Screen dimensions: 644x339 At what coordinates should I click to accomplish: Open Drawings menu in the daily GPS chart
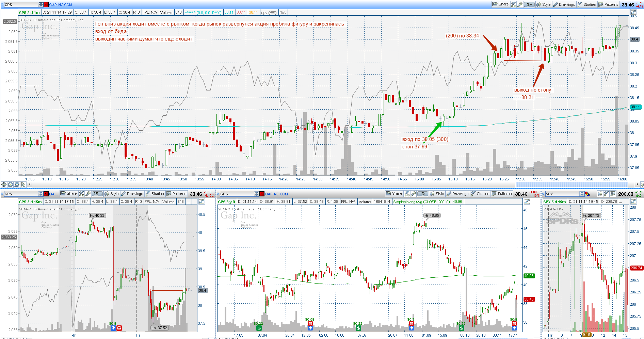point(457,194)
